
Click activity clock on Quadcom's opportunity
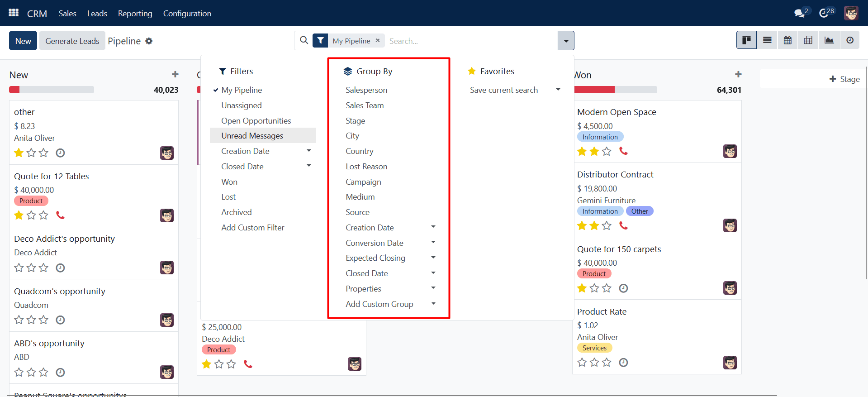pyautogui.click(x=60, y=320)
